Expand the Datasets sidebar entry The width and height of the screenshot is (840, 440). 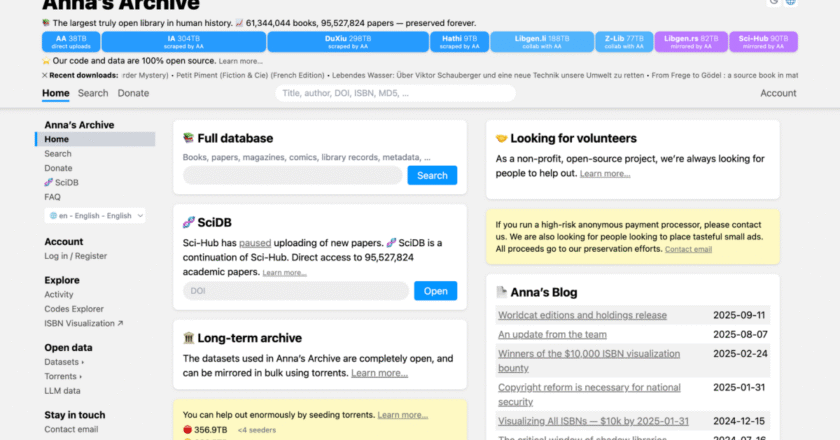tap(64, 362)
